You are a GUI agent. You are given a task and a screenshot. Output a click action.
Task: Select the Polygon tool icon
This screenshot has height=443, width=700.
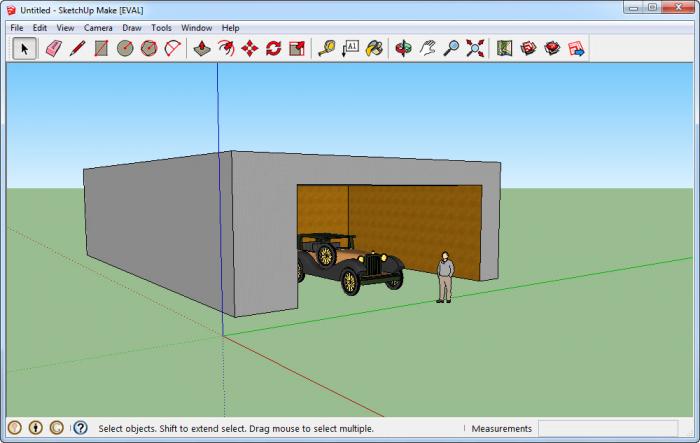(x=149, y=48)
